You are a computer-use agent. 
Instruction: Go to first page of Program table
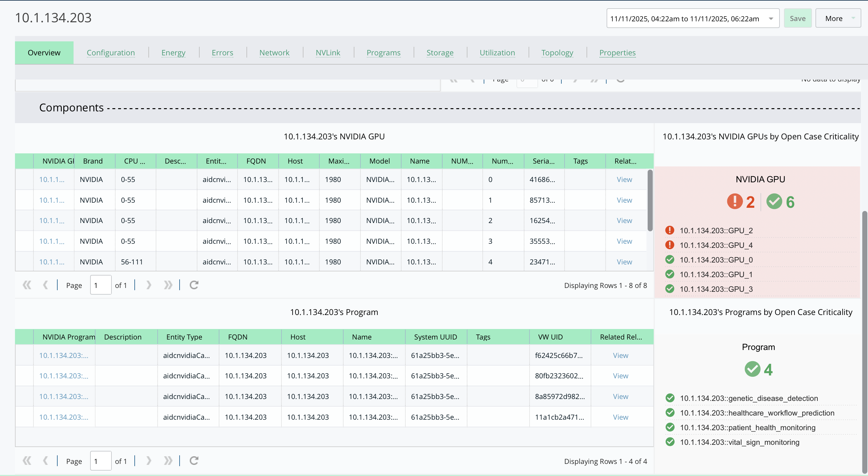tap(27, 460)
